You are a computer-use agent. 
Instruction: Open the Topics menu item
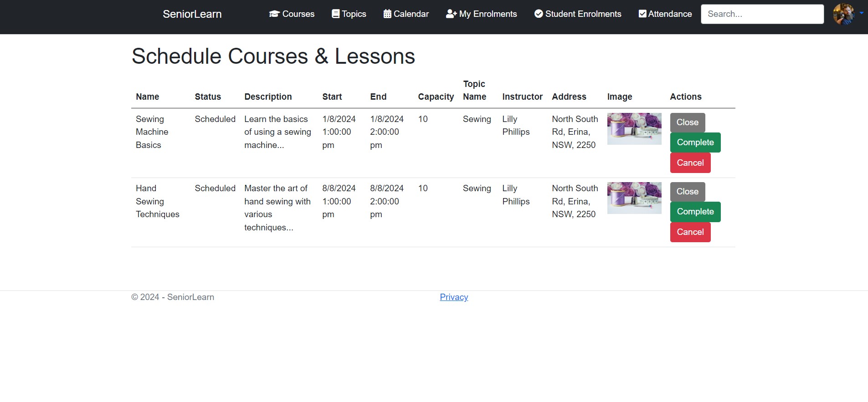pyautogui.click(x=354, y=14)
